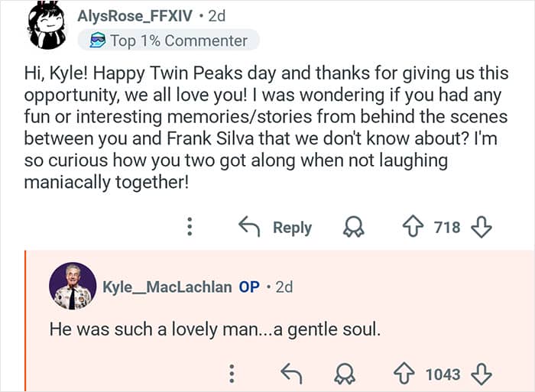
Task: Collapse the thread using the orange line
Action: [x=26, y=321]
